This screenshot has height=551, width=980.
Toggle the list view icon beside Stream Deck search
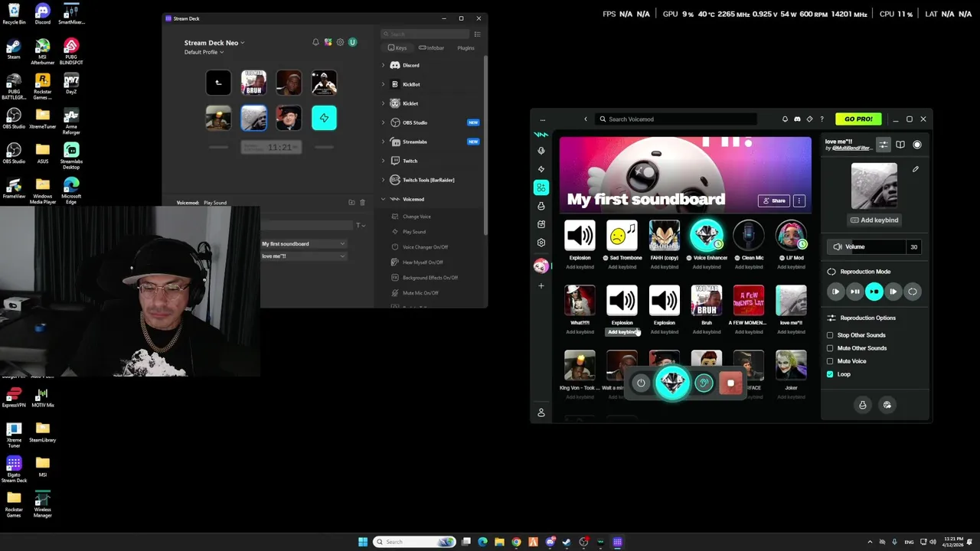477,34
